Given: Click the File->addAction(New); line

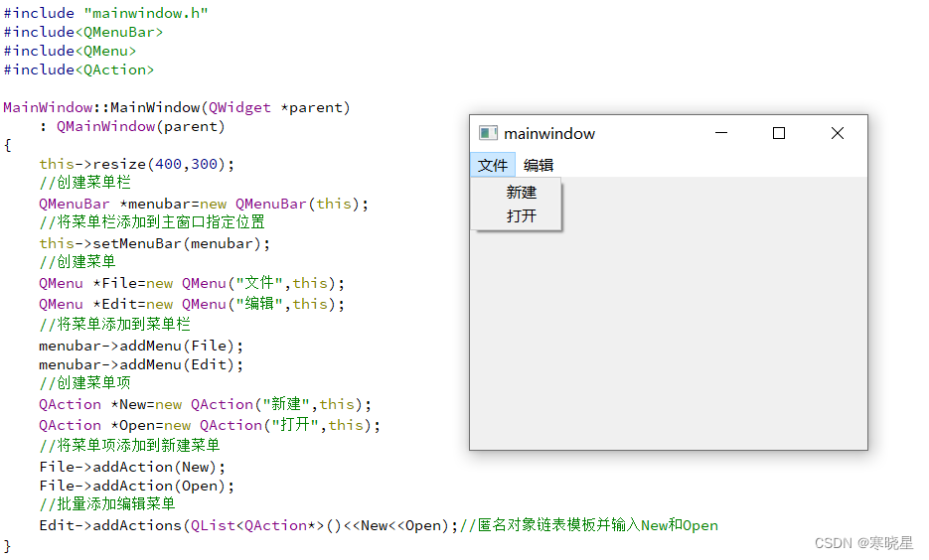Looking at the screenshot, I should click(132, 467).
